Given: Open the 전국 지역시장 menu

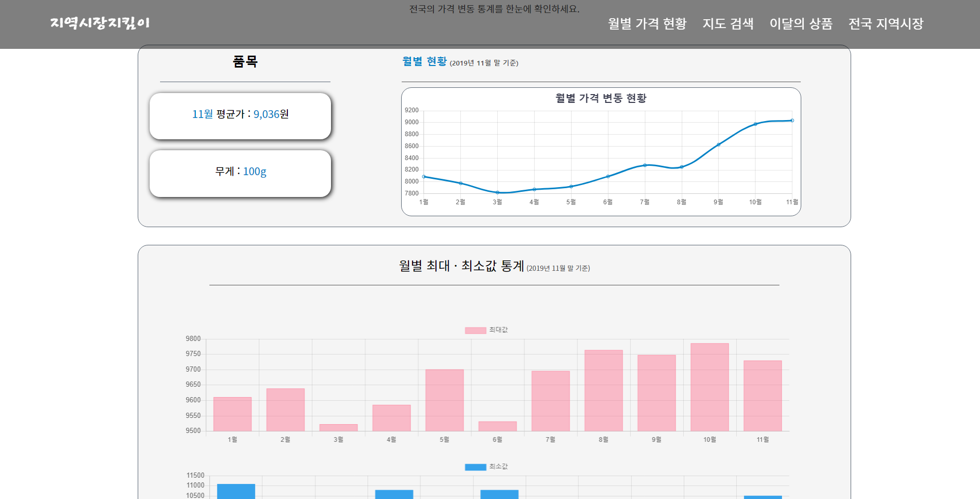Looking at the screenshot, I should pos(885,23).
